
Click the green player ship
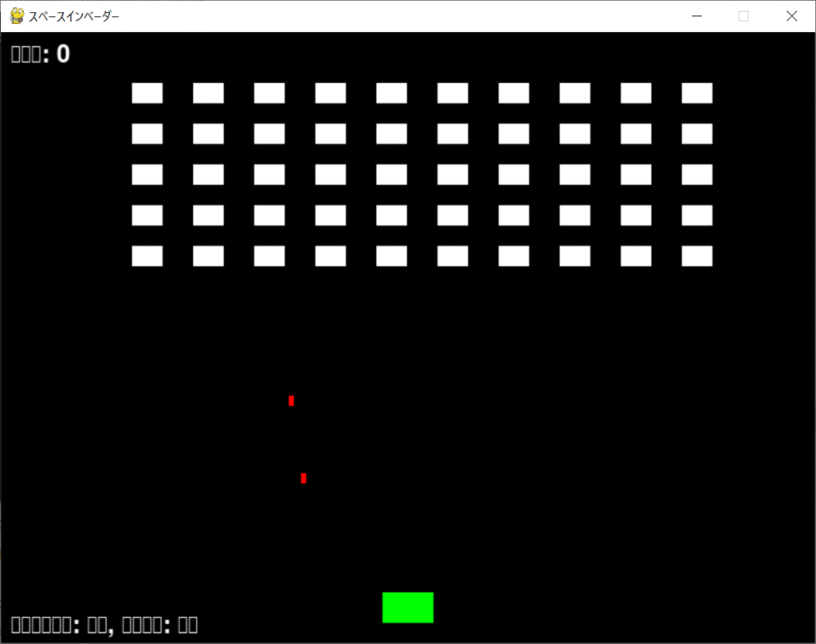(x=408, y=607)
